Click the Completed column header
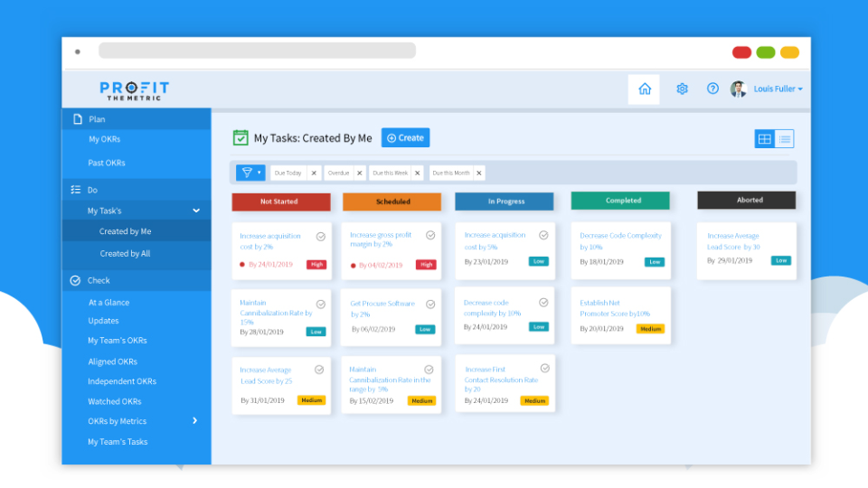868x488 pixels. click(x=620, y=201)
